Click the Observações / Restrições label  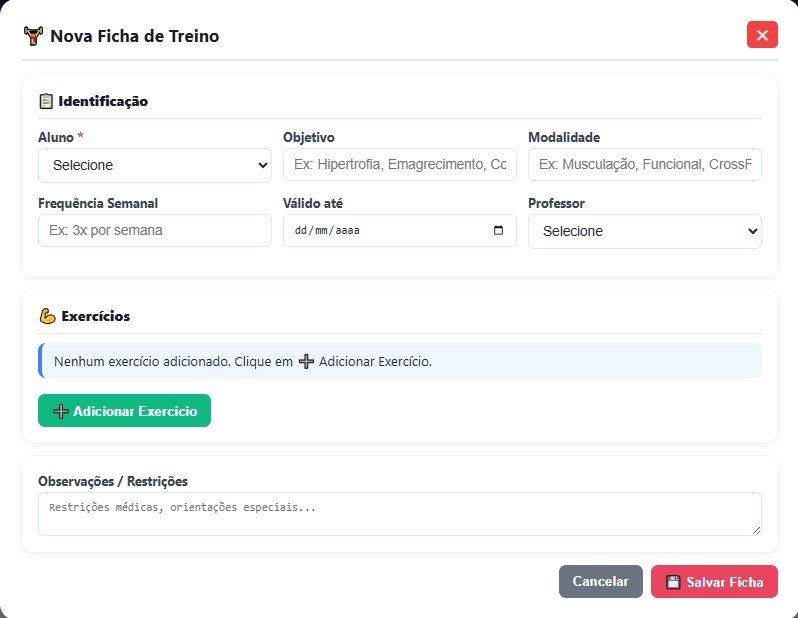pos(113,481)
